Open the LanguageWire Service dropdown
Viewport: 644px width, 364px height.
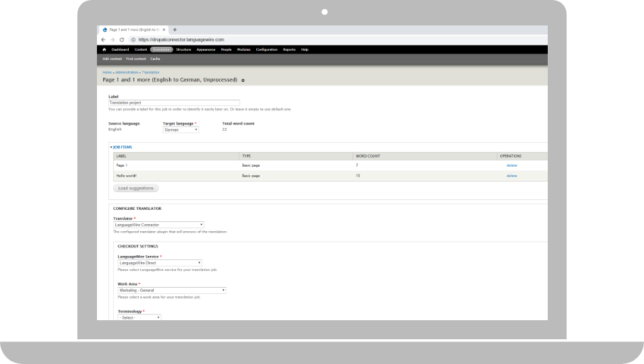[159, 262]
